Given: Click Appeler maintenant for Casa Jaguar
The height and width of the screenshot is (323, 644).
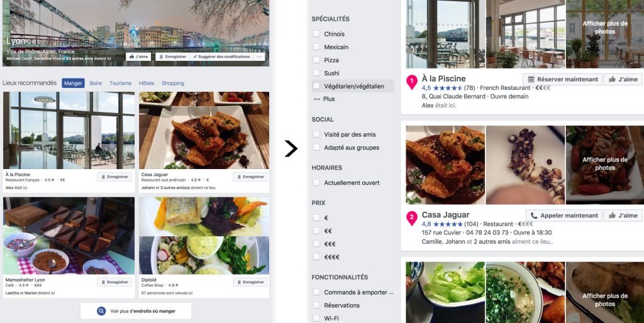Looking at the screenshot, I should (564, 216).
